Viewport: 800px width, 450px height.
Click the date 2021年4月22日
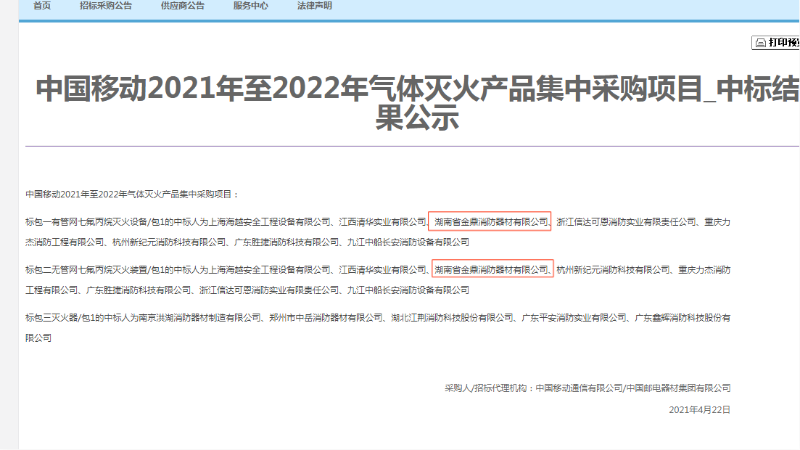click(699, 409)
